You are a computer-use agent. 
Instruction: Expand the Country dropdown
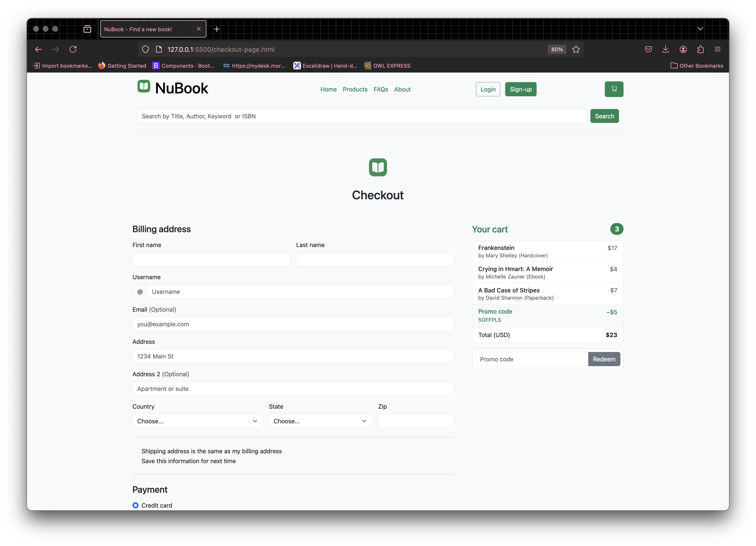click(x=197, y=421)
